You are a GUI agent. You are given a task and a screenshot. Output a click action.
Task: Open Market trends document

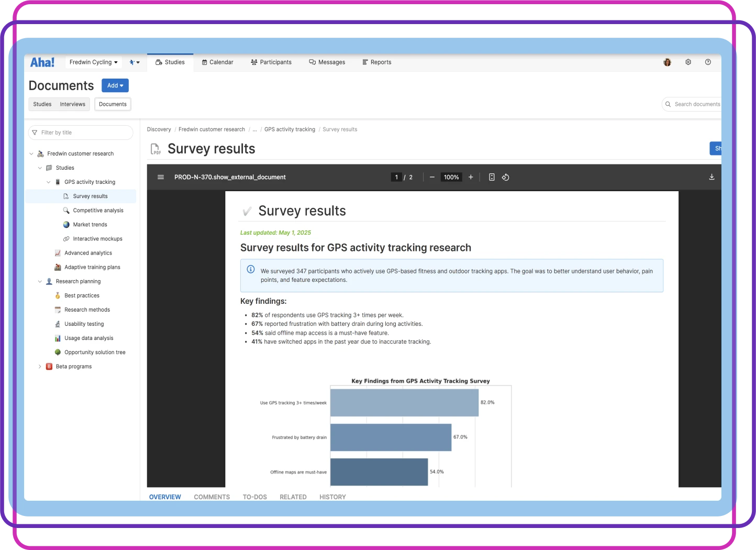click(90, 225)
